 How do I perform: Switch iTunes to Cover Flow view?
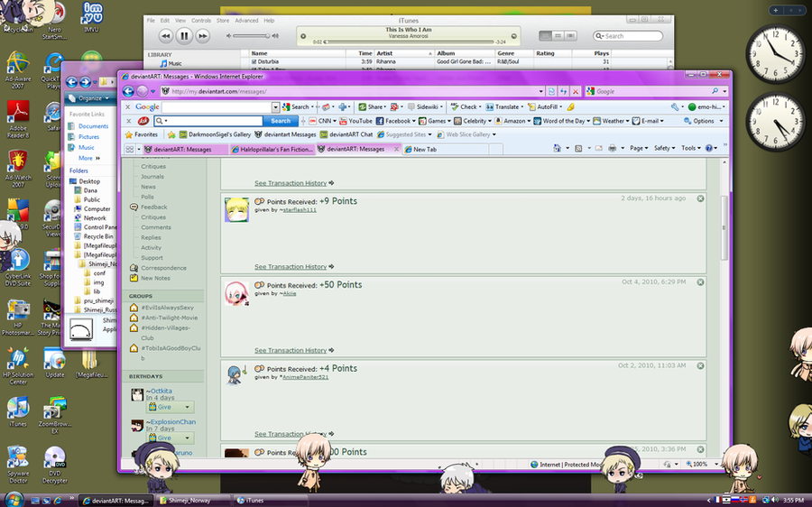coord(571,36)
